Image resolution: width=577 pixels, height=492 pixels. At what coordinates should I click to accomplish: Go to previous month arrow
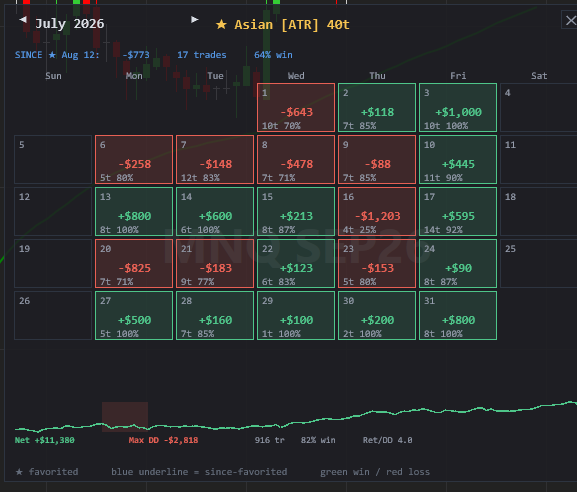click(23, 20)
